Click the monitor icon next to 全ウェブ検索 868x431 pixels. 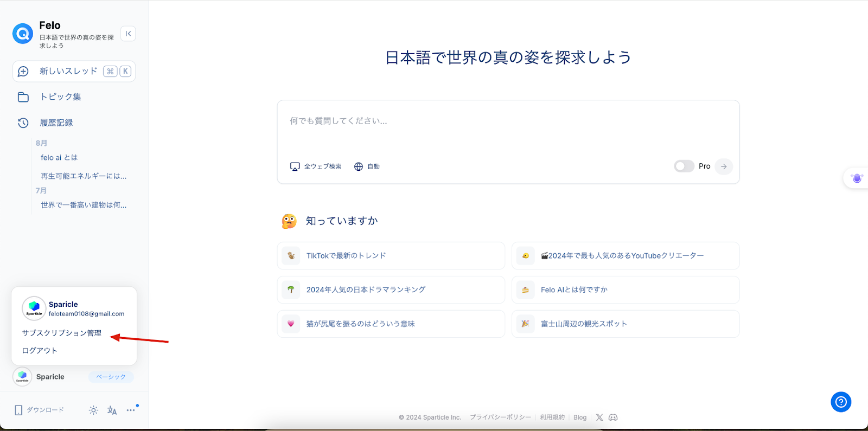tap(295, 166)
